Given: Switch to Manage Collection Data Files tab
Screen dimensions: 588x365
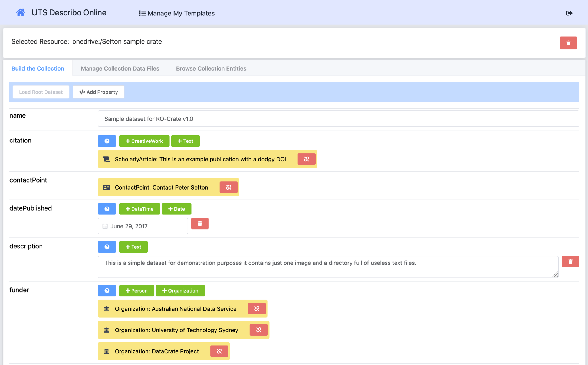Looking at the screenshot, I should (x=120, y=68).
